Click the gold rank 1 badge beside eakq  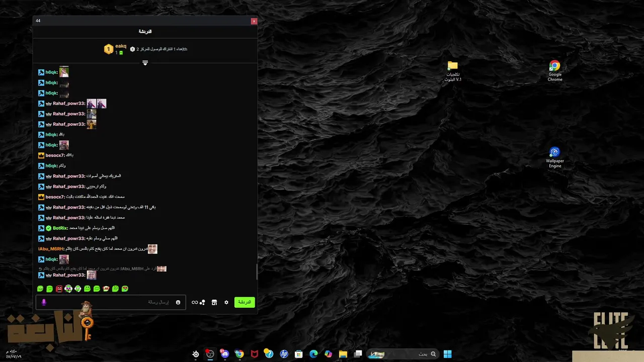tap(108, 49)
